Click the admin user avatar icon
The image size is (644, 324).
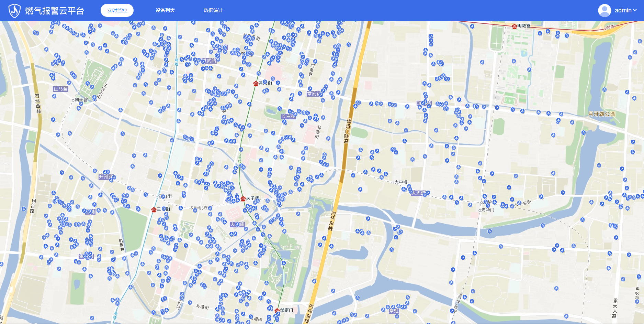605,10
